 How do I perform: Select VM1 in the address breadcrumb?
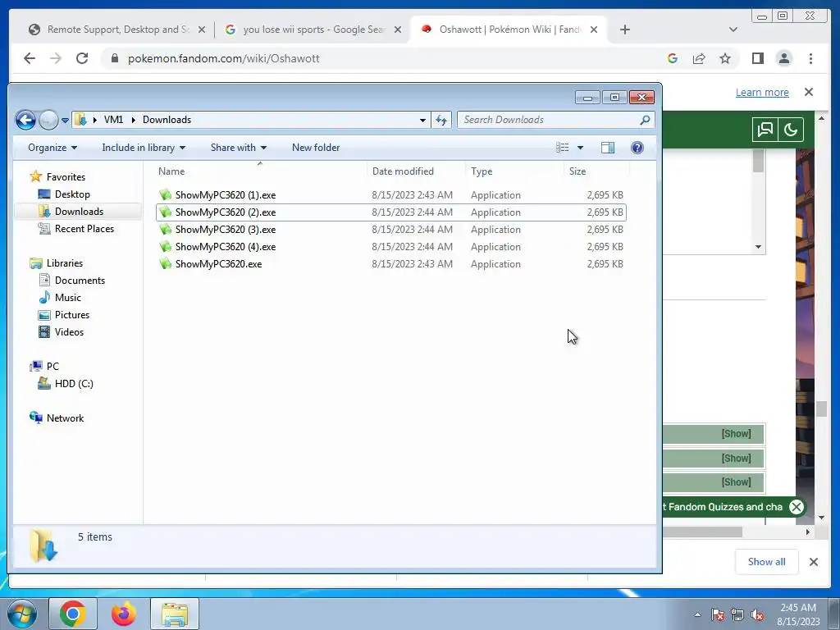(x=113, y=120)
